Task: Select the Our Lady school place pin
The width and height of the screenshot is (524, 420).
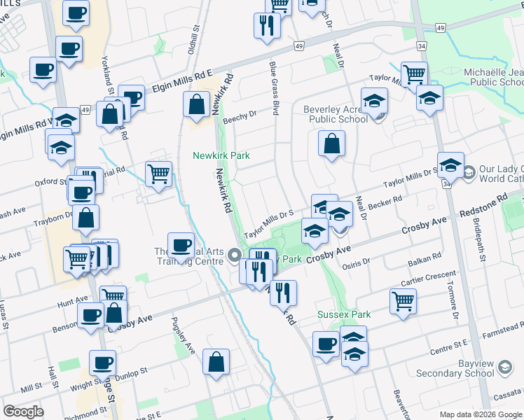Action: click(x=469, y=173)
